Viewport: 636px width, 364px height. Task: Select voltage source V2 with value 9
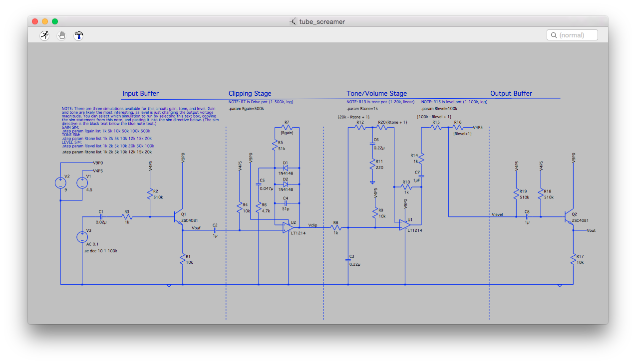coord(61,183)
